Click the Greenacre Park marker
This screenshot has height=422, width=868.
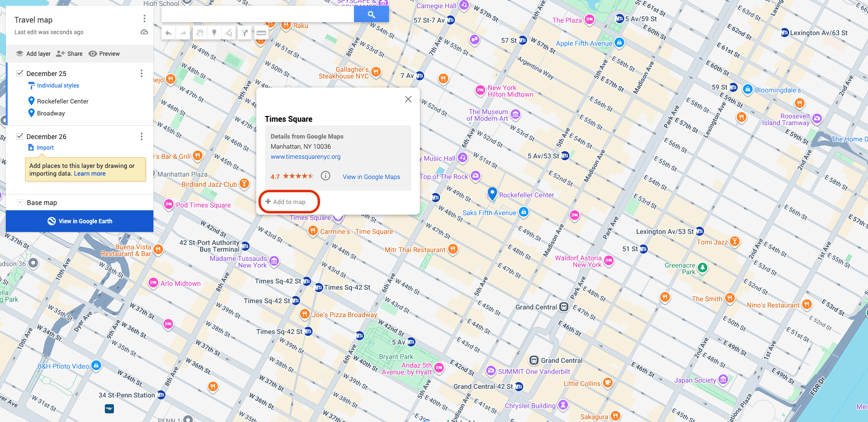703,268
